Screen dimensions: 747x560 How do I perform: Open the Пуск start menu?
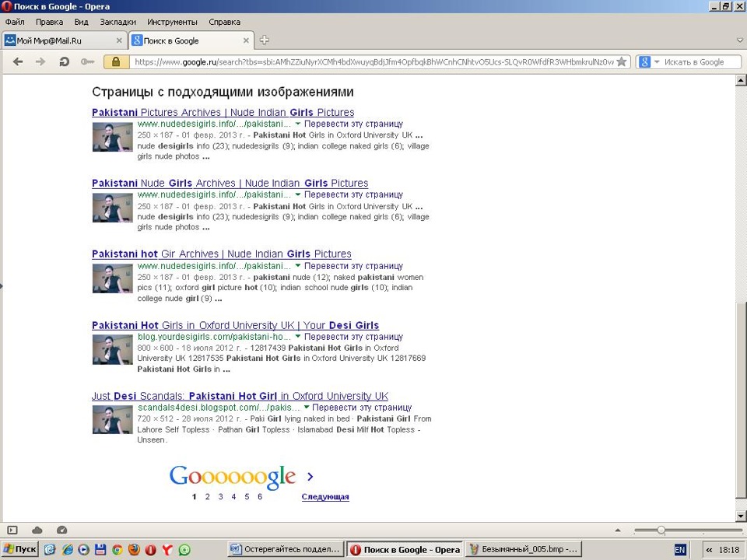20,550
